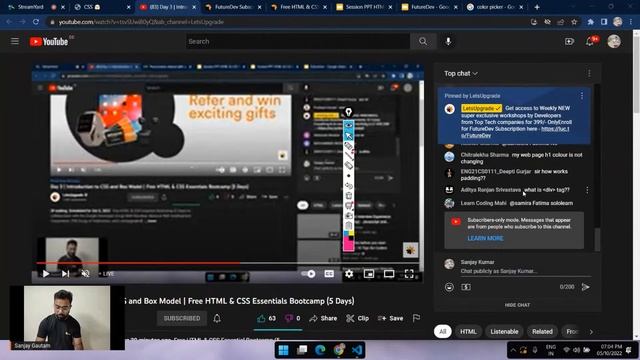The width and height of the screenshot is (640, 360).
Task: Enable theater mode in the player
Action: point(389,273)
